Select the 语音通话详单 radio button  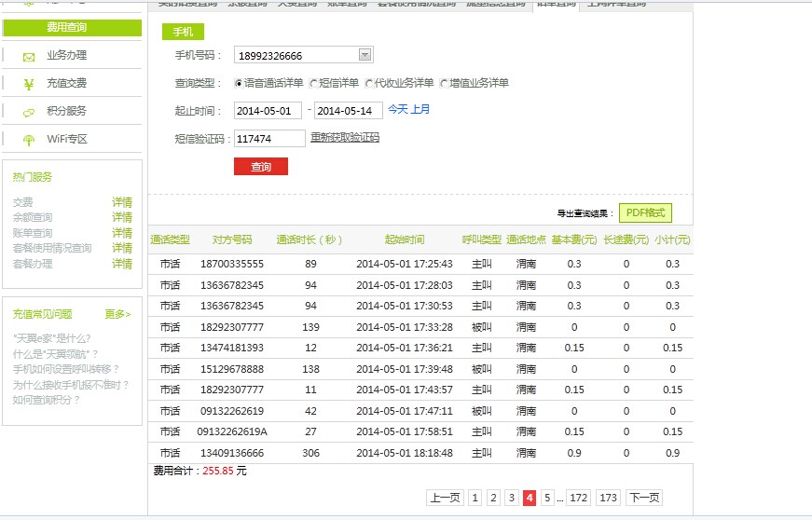point(239,83)
